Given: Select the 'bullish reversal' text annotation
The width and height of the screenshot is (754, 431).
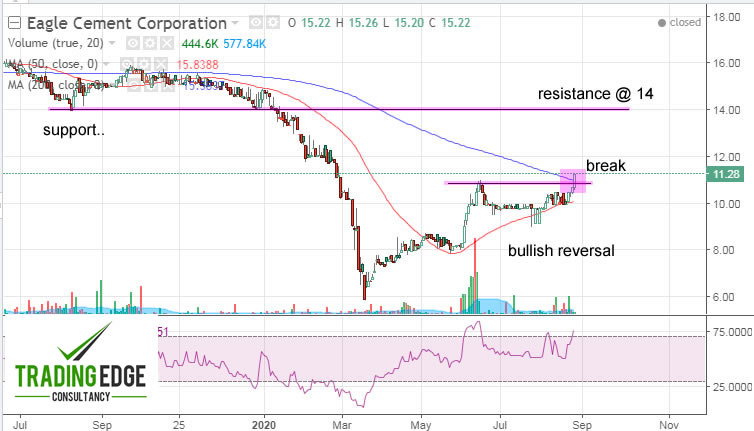Looking at the screenshot, I should click(x=561, y=251).
